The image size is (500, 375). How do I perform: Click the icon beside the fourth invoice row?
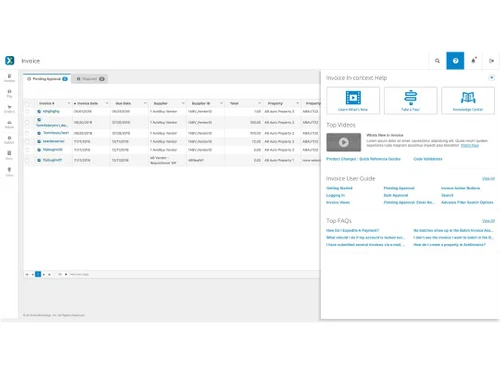[x=39, y=141]
